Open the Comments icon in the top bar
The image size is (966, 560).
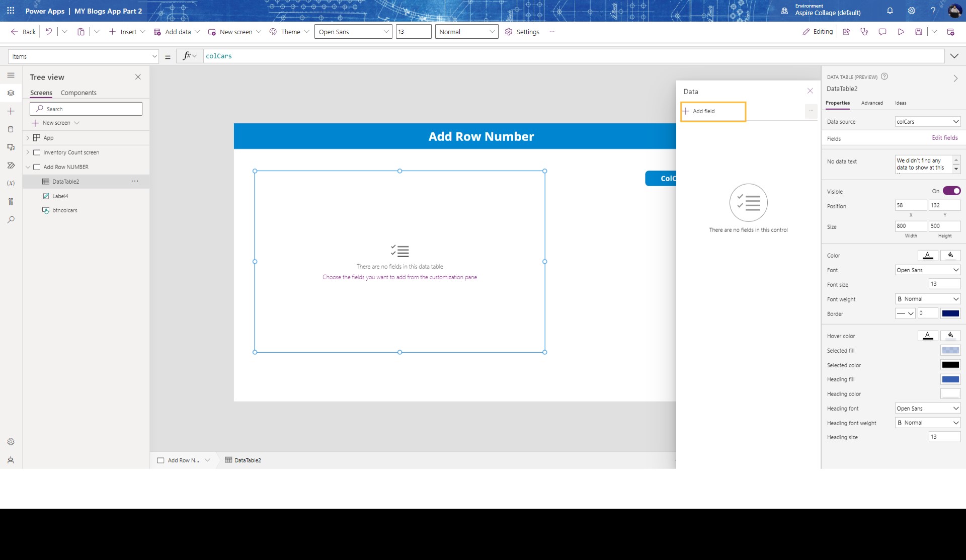point(882,31)
